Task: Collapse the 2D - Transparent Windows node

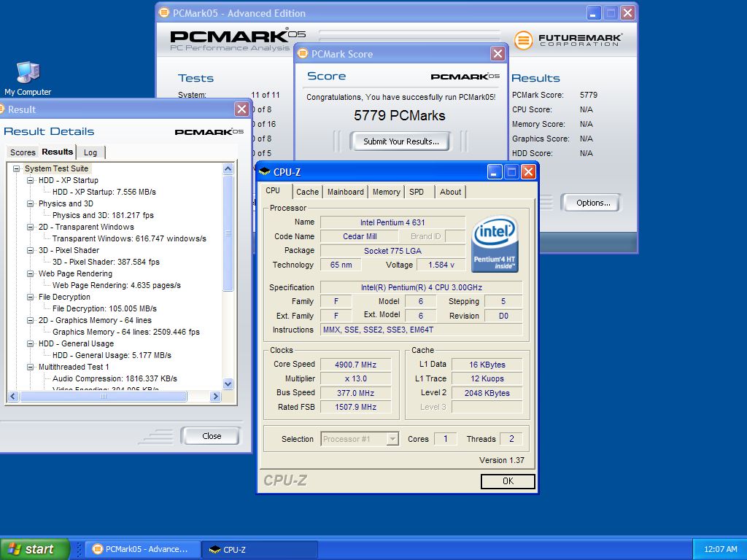Action: tap(31, 227)
